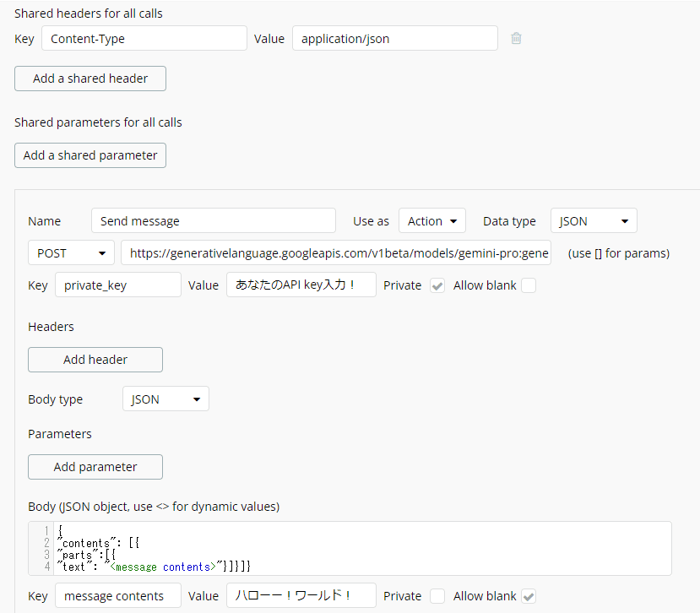This screenshot has height=613, width=700.
Task: Focus the shared header Key field Content-Type
Action: pos(144,38)
